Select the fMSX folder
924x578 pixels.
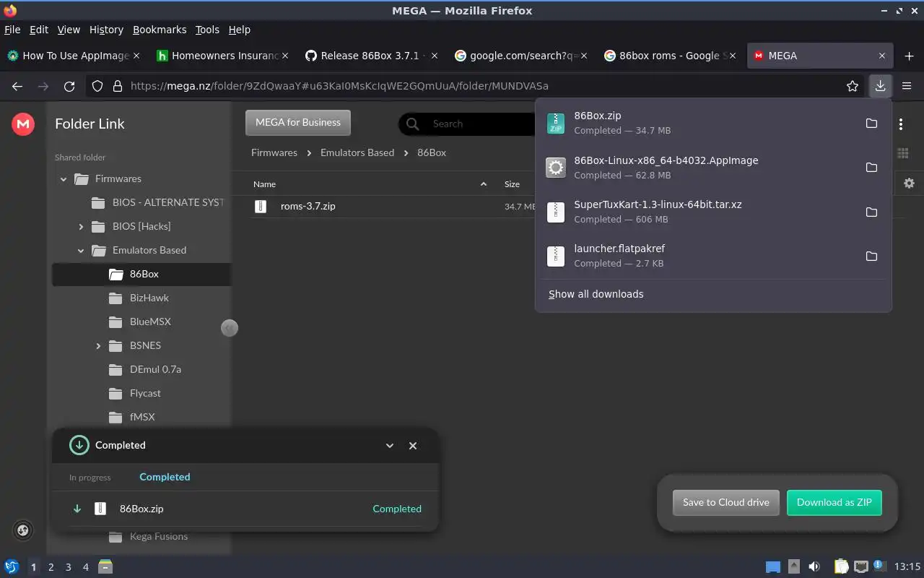click(142, 418)
